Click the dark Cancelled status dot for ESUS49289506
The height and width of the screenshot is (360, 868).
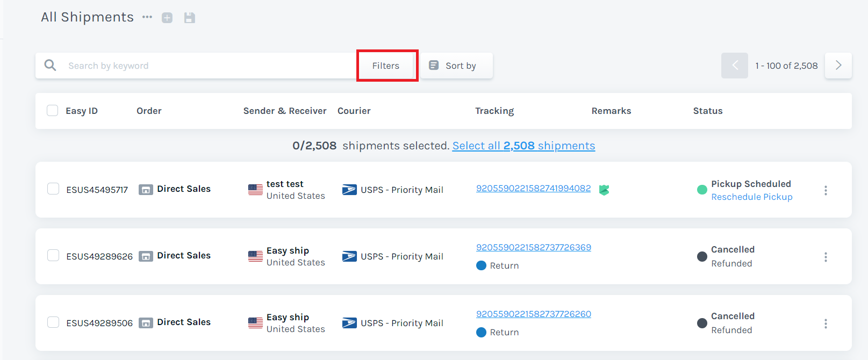click(702, 323)
